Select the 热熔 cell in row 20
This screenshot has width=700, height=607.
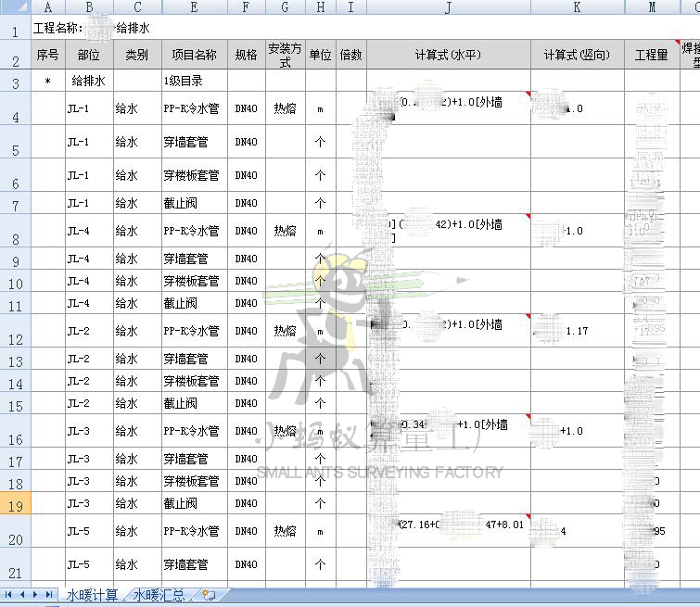[x=285, y=531]
